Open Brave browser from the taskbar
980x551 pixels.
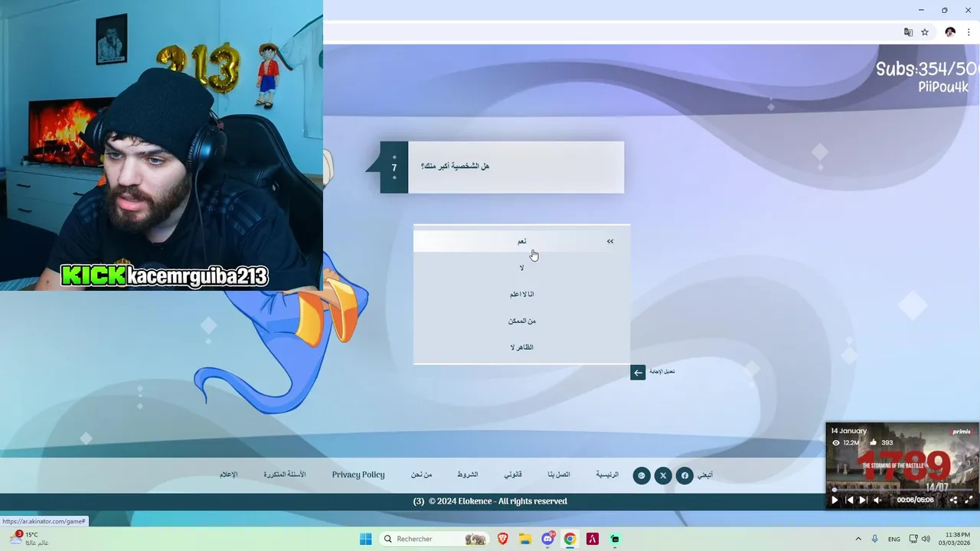point(503,539)
